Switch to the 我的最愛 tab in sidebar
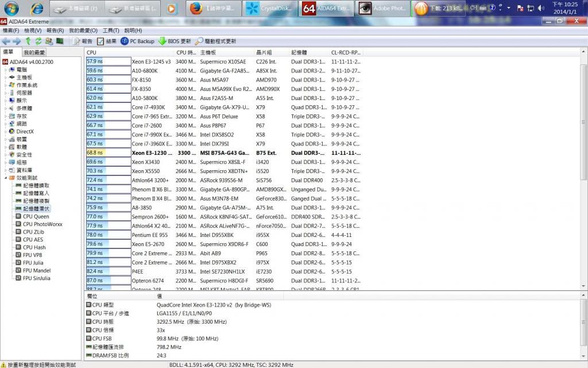The width and height of the screenshot is (588, 368). [x=34, y=52]
